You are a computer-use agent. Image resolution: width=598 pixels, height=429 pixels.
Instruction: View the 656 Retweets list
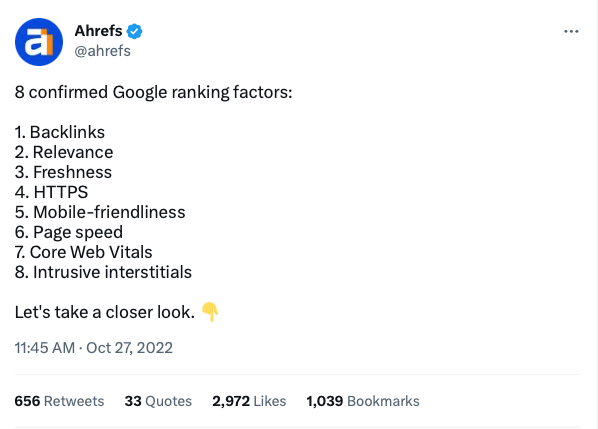point(59,401)
